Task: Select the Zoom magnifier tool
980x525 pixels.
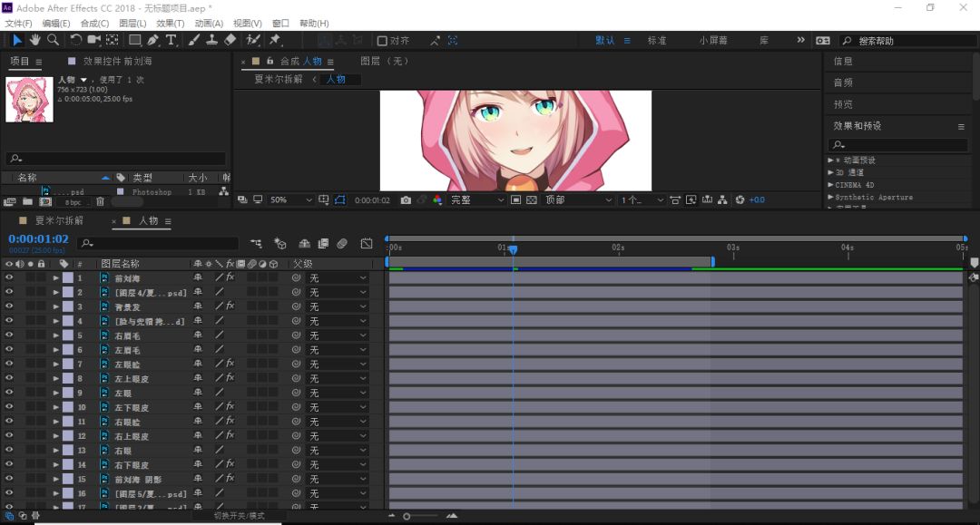Action: (54, 40)
